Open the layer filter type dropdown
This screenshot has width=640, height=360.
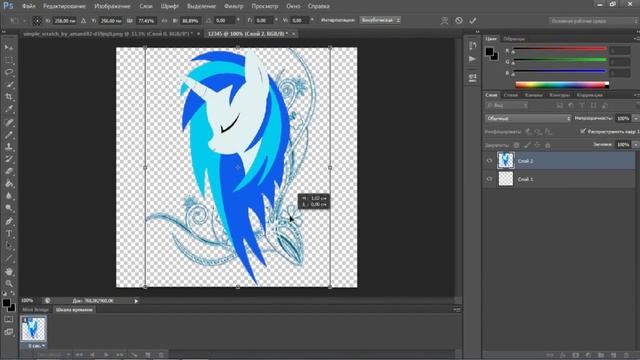click(507, 105)
